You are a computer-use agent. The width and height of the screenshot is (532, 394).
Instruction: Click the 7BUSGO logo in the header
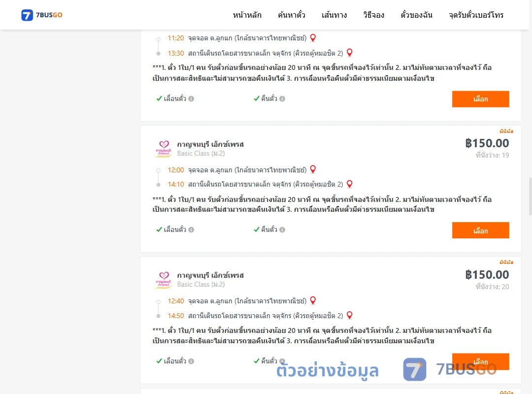click(42, 15)
